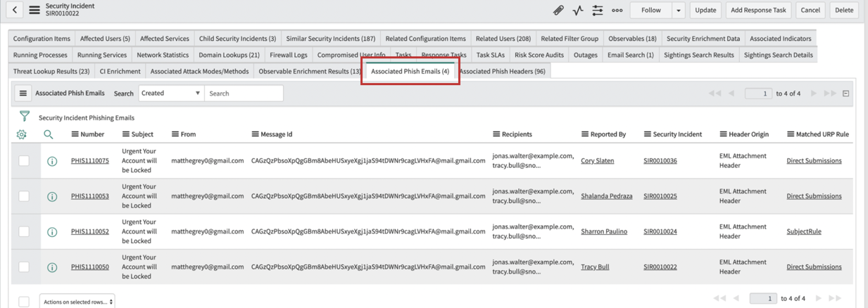Preview record PHIS1110050 info icon
Image resolution: width=868 pixels, height=308 pixels.
[51, 267]
